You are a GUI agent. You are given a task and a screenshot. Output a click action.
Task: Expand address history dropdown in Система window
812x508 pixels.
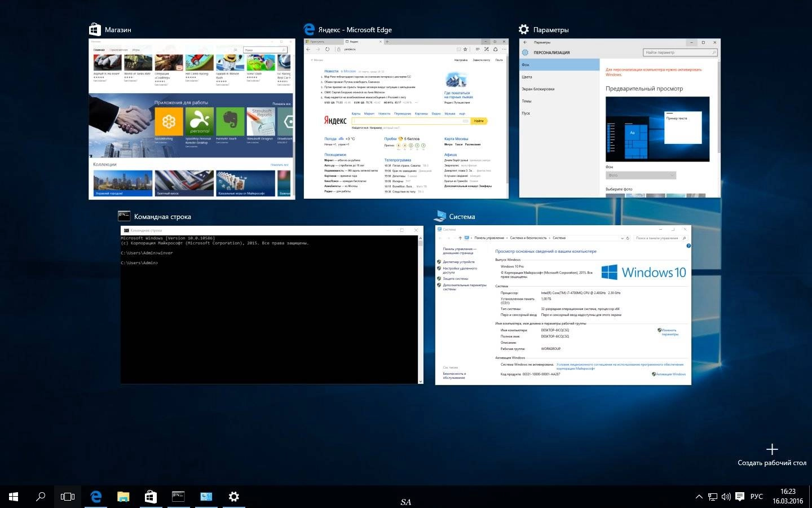[x=622, y=238]
